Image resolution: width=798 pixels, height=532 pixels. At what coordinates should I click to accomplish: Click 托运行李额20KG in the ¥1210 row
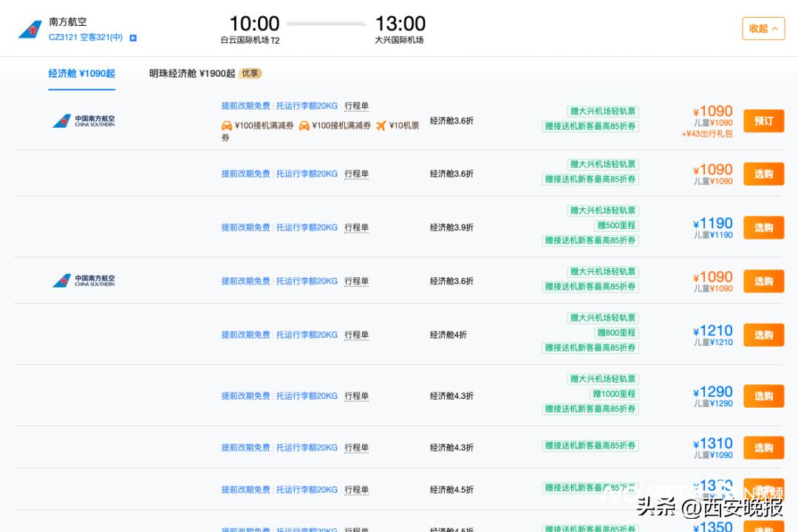click(x=307, y=335)
